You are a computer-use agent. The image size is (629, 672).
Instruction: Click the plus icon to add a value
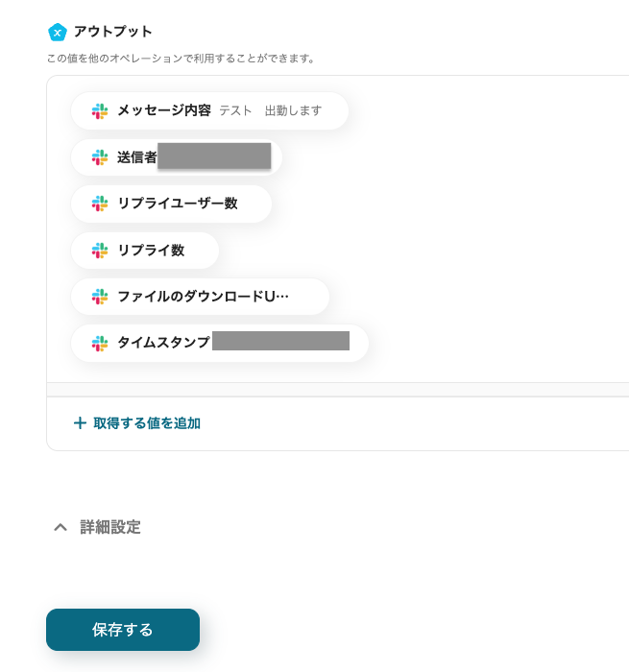pos(80,423)
